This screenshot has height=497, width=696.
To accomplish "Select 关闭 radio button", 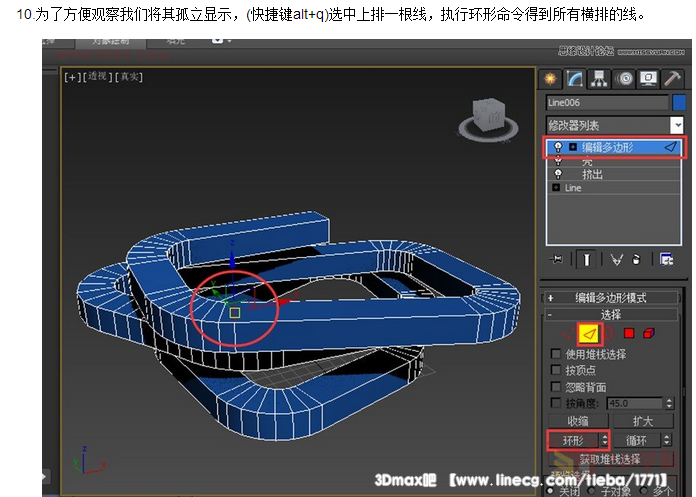I will (550, 490).
